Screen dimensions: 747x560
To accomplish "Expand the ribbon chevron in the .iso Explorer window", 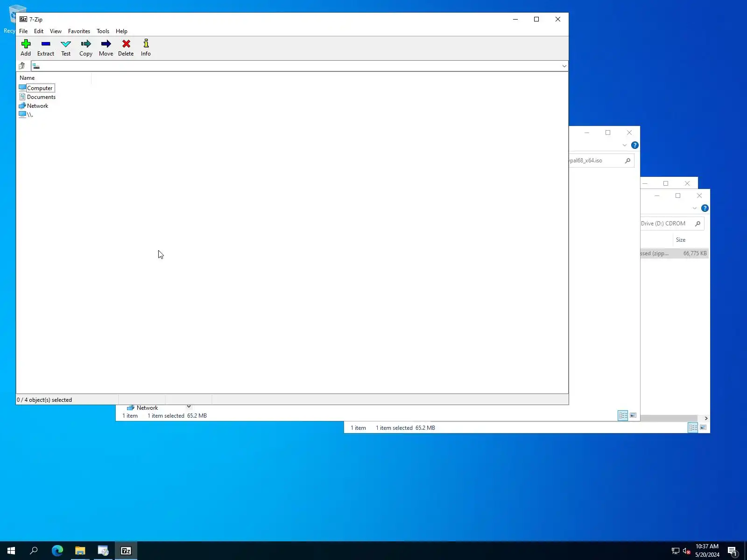I will click(625, 145).
